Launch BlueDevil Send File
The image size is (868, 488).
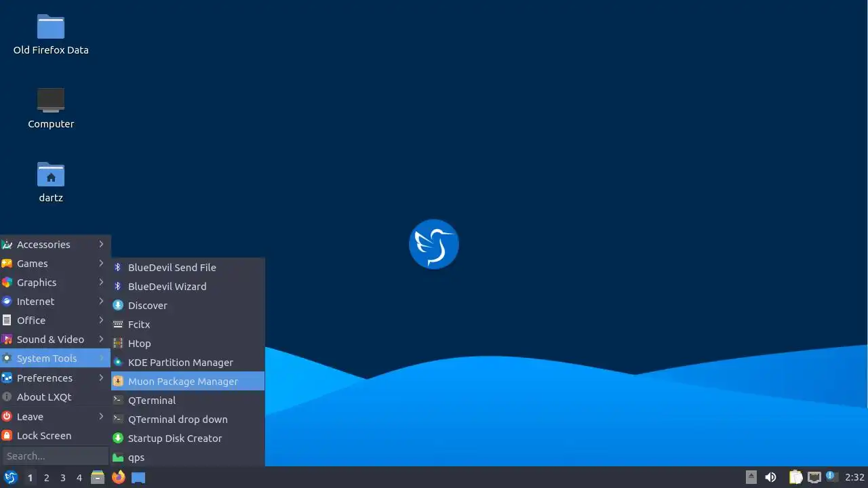click(x=188, y=267)
